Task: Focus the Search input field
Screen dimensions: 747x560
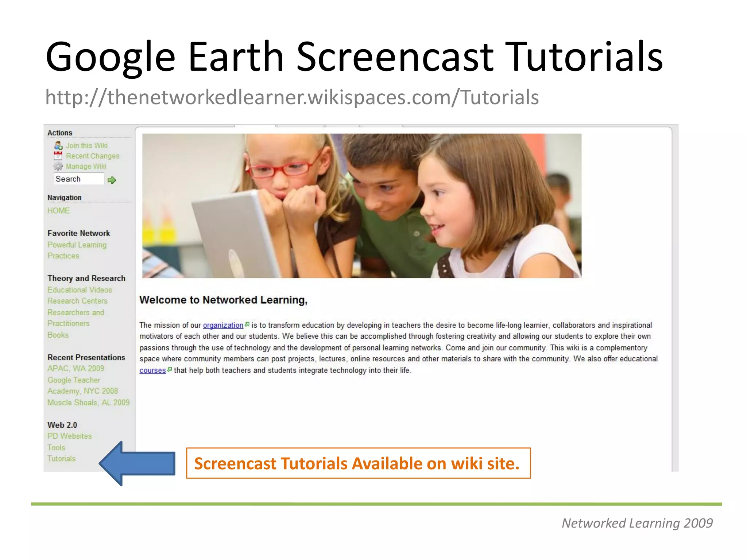Action: point(79,179)
